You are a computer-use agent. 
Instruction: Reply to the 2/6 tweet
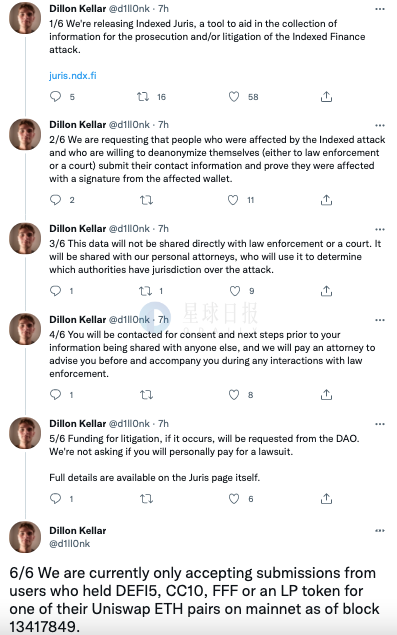[x=55, y=200]
